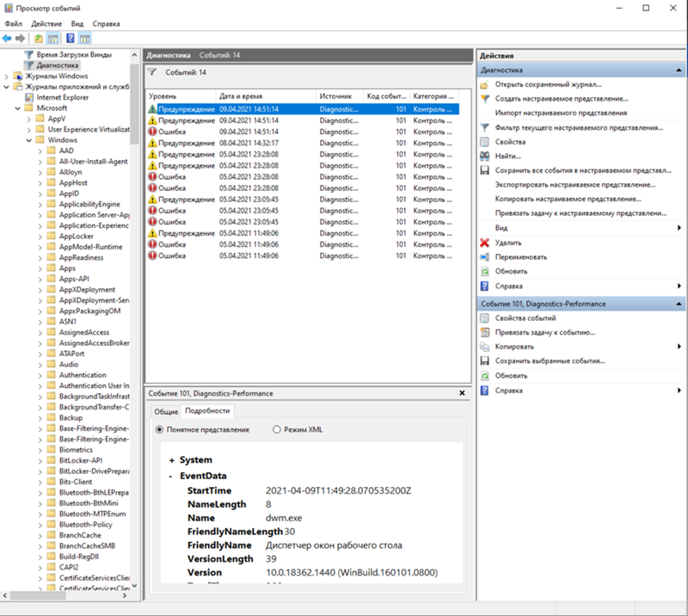Expand the System node in event details
This screenshot has height=616, width=688.
[x=171, y=460]
